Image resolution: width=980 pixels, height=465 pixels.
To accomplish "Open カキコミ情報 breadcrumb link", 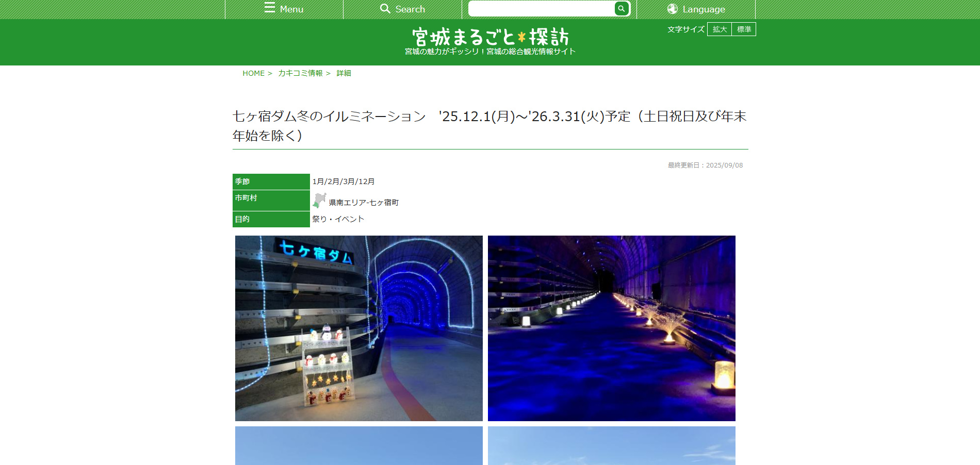I will point(300,73).
